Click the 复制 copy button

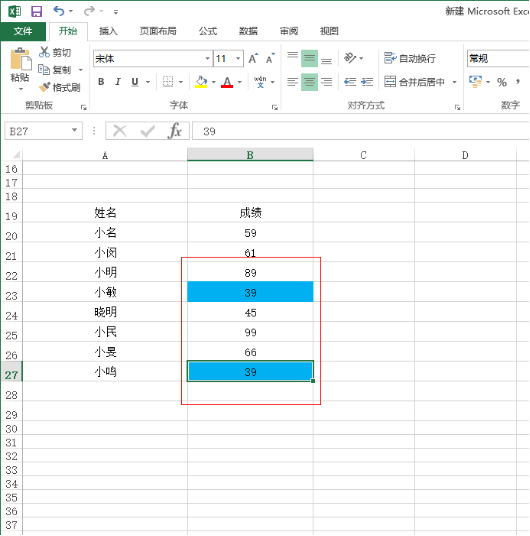(55, 70)
